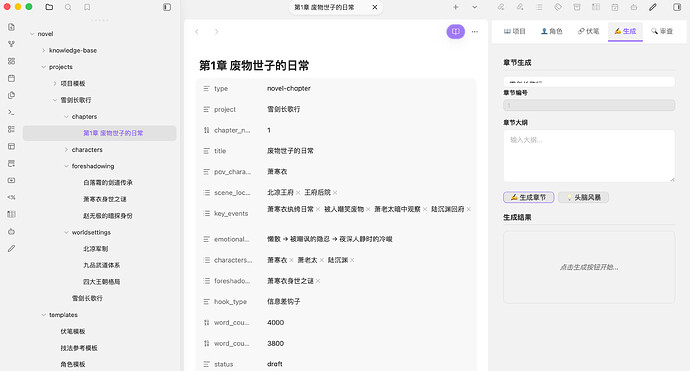Toggle reading view purple book button
690x371 pixels.
coord(455,31)
